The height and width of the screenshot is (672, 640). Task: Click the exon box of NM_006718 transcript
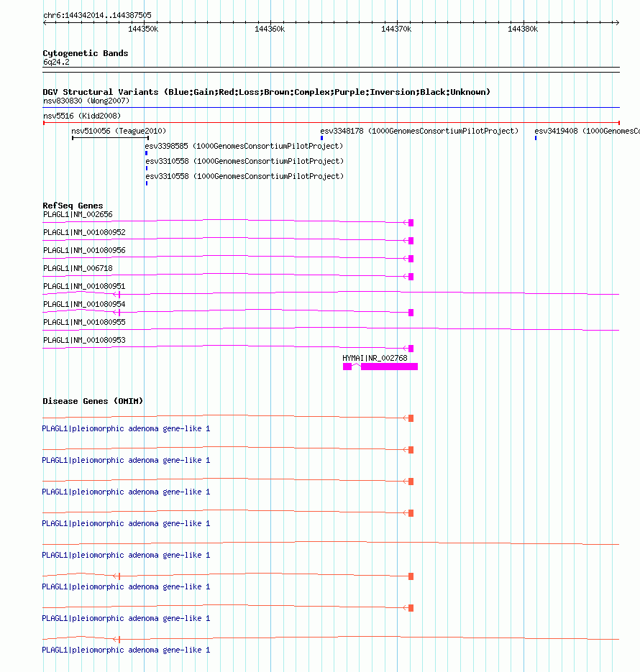pos(411,277)
